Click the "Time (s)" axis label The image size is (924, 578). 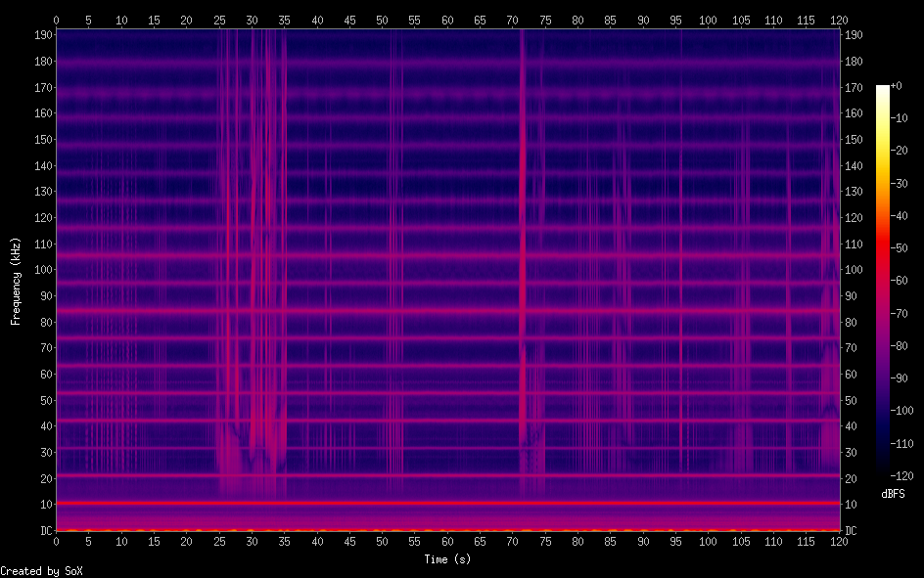click(447, 559)
